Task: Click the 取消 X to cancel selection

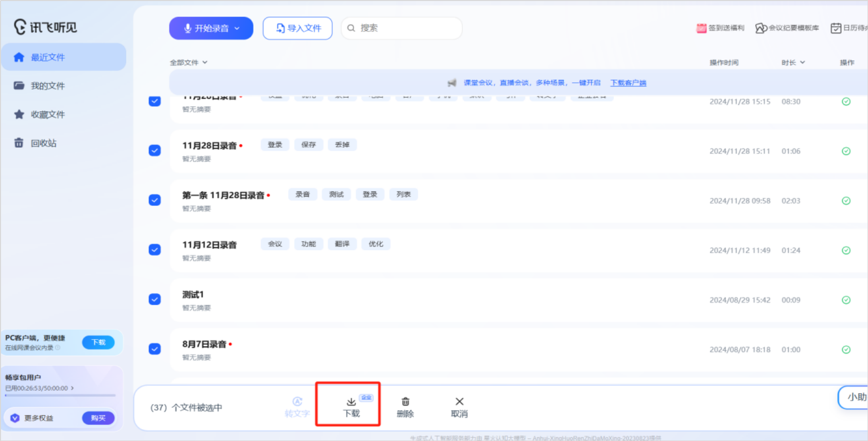Action: [459, 401]
